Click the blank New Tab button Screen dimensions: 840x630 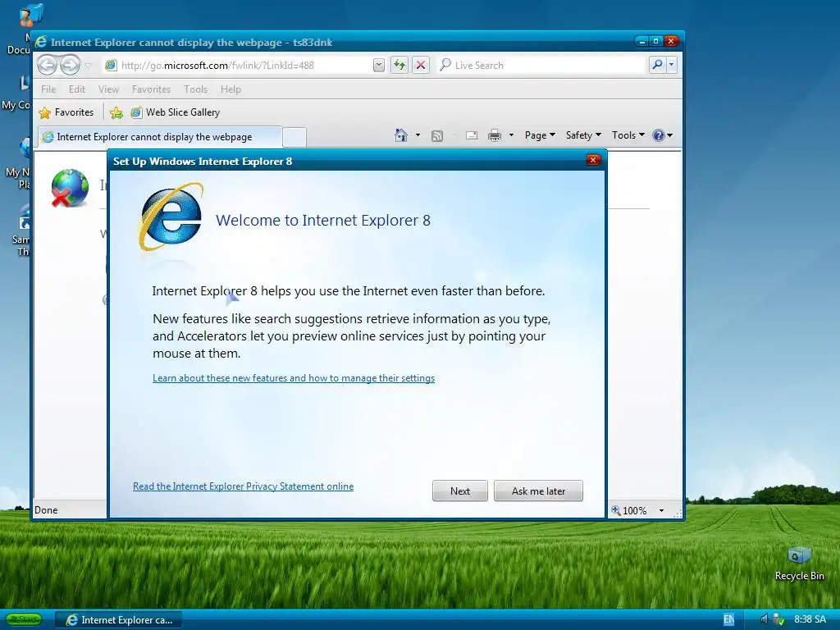point(294,137)
